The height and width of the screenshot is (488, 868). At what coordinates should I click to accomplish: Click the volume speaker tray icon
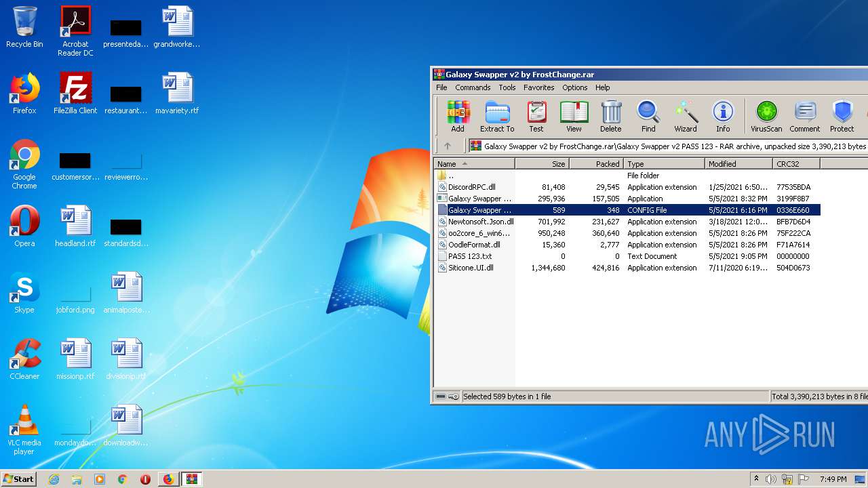(771, 479)
